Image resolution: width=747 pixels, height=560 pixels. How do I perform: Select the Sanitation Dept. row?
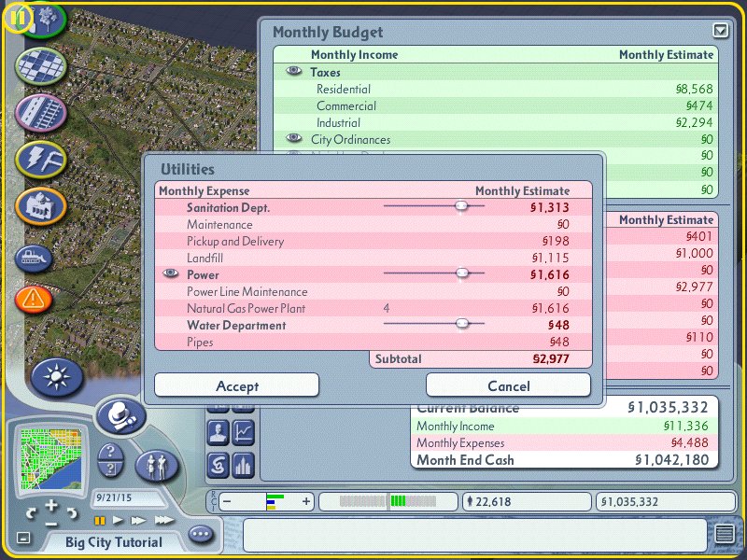tap(228, 208)
